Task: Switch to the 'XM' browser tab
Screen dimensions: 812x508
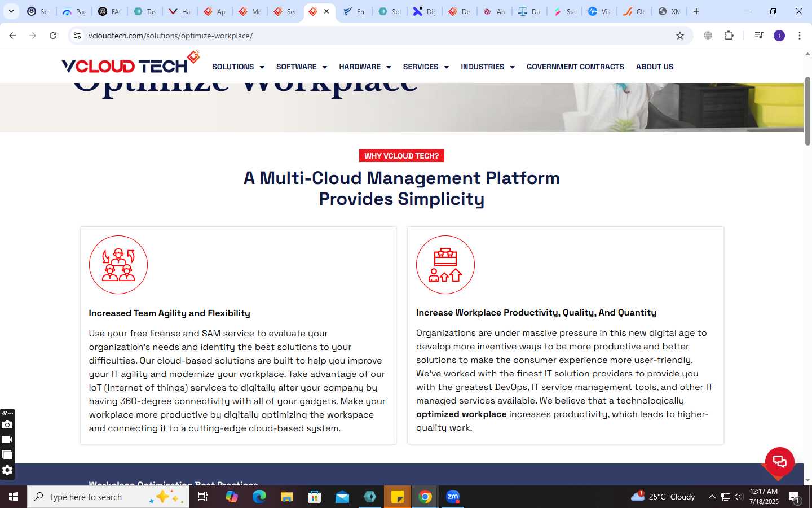Action: (x=669, y=11)
